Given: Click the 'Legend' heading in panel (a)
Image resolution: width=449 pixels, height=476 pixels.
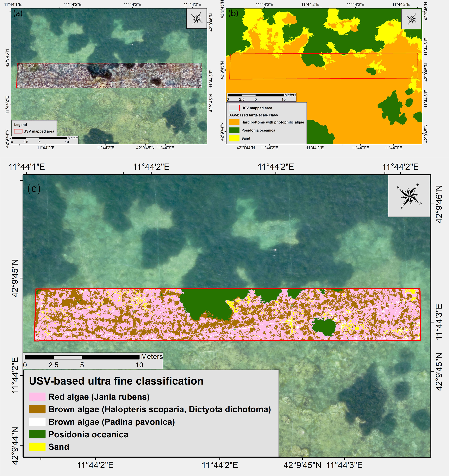Looking at the screenshot, I should [21, 125].
